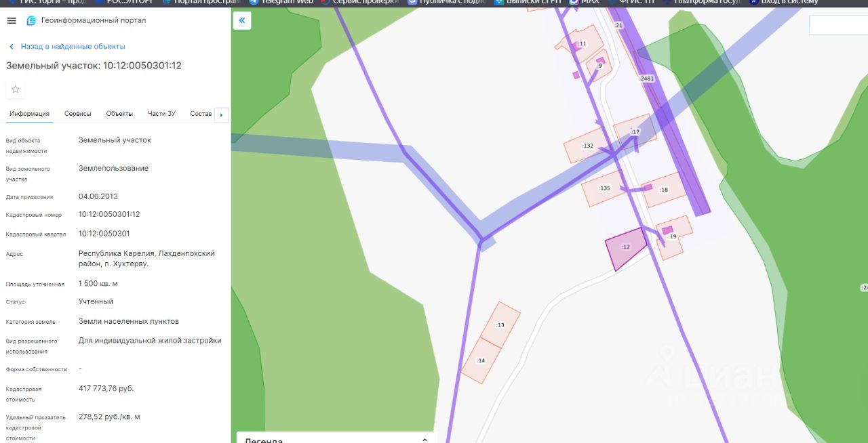The image size is (868, 443).
Task: Click Для индивидуальной жилой застройки value
Action: 150,341
